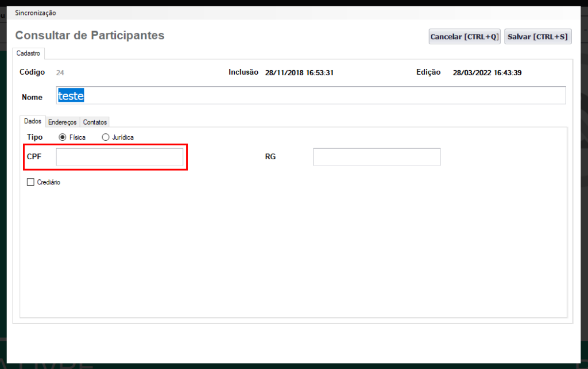Click Inclusão date 28/11/2018 16:53:31

(299, 73)
